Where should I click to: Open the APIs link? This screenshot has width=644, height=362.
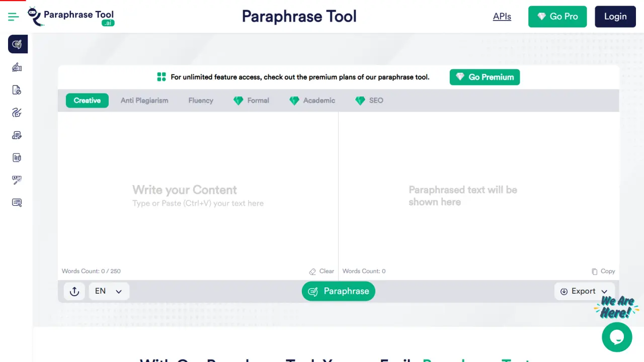[x=502, y=17]
